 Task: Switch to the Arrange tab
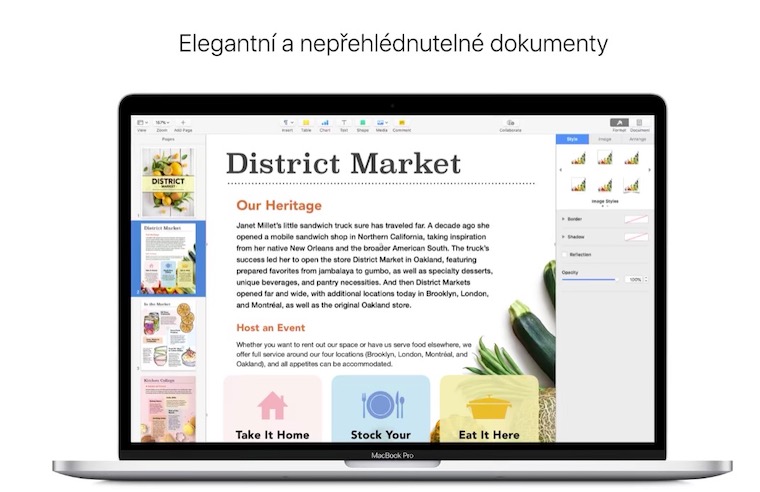coord(637,139)
